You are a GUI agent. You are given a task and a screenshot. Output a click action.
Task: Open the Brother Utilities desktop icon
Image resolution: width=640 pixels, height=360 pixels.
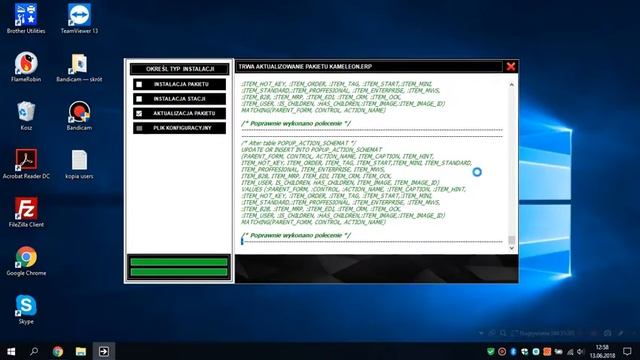tap(26, 19)
